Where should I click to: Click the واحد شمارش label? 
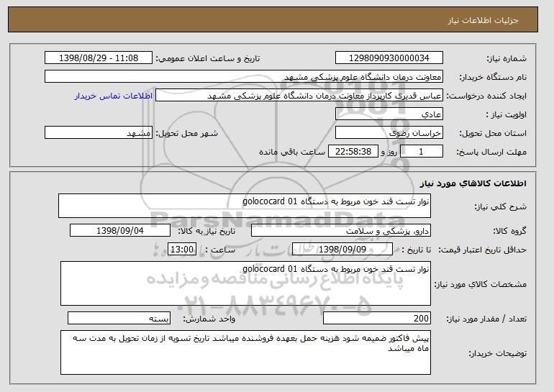pyautogui.click(x=209, y=319)
